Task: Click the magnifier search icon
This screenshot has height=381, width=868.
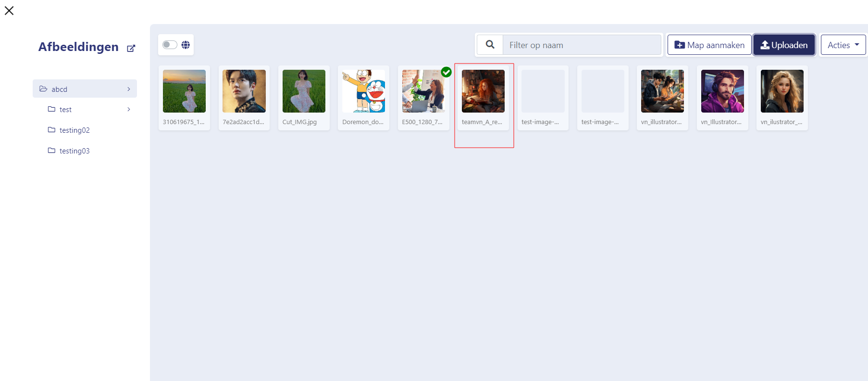Action: click(490, 45)
